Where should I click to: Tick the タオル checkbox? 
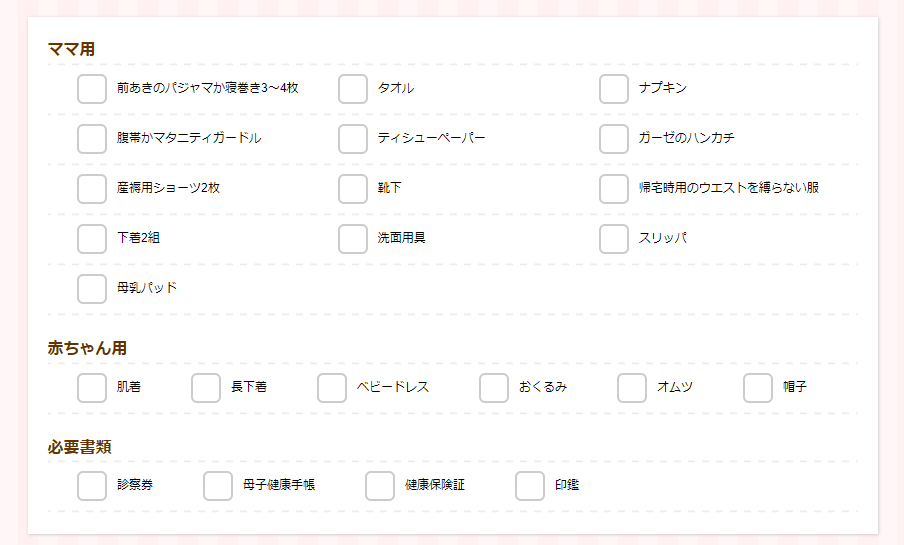point(353,89)
